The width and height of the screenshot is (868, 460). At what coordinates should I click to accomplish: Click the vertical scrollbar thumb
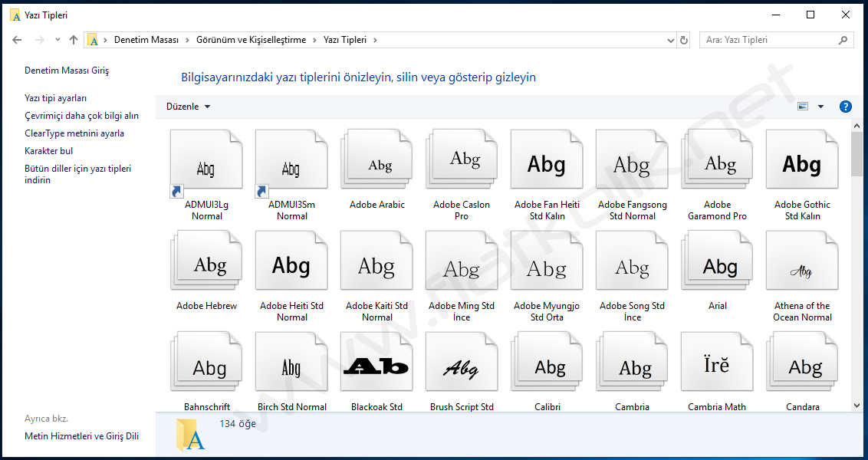coord(856,154)
